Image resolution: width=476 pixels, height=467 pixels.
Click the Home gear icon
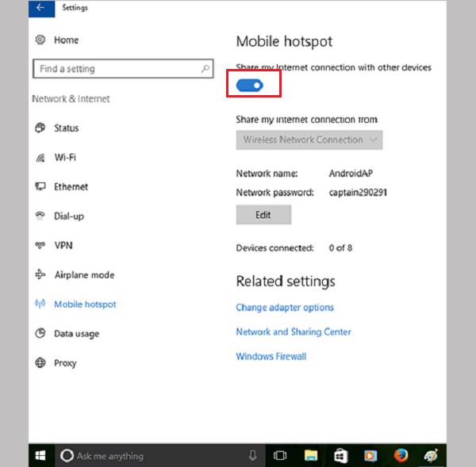pyautogui.click(x=40, y=40)
